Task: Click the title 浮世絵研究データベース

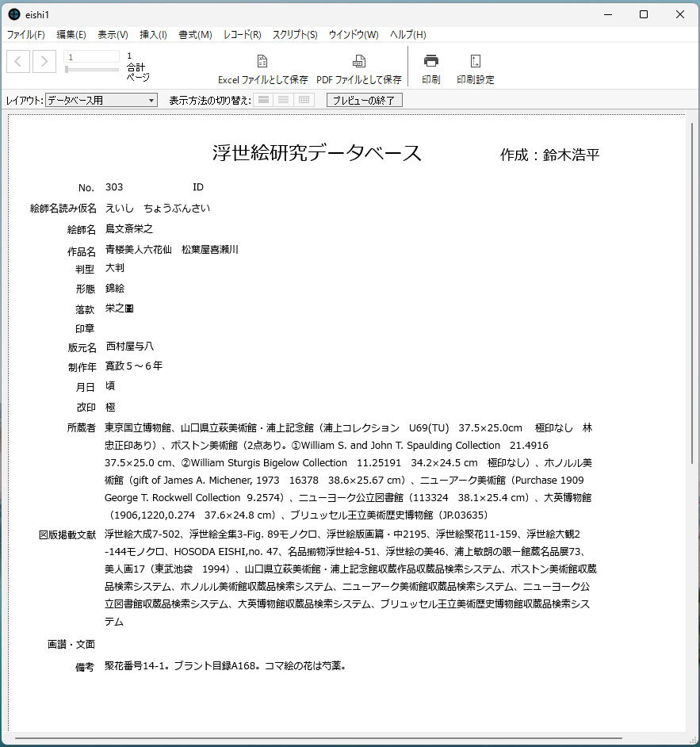Action: click(316, 153)
